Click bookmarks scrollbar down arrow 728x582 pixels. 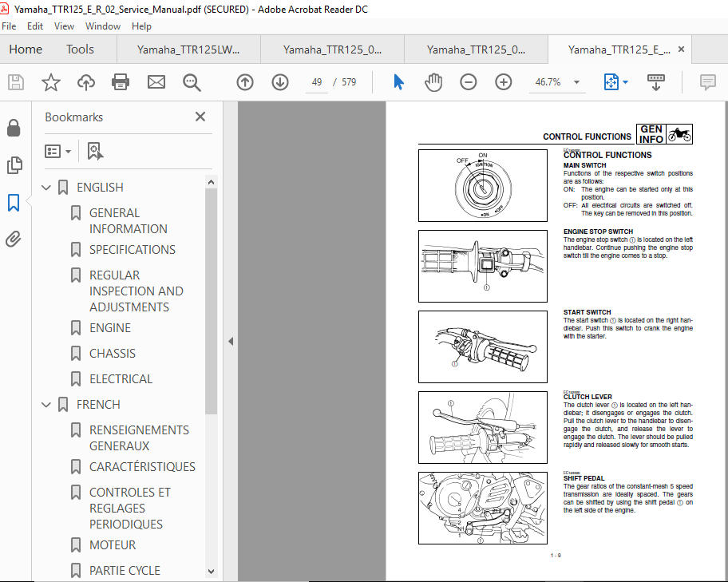211,572
